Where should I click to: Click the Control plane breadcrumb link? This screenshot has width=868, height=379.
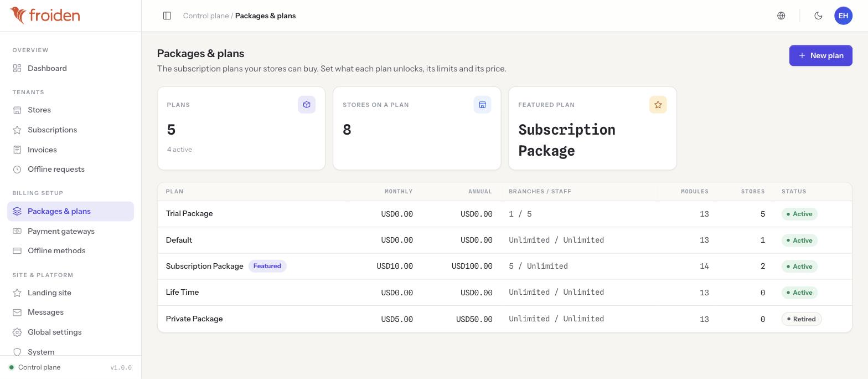pos(206,16)
